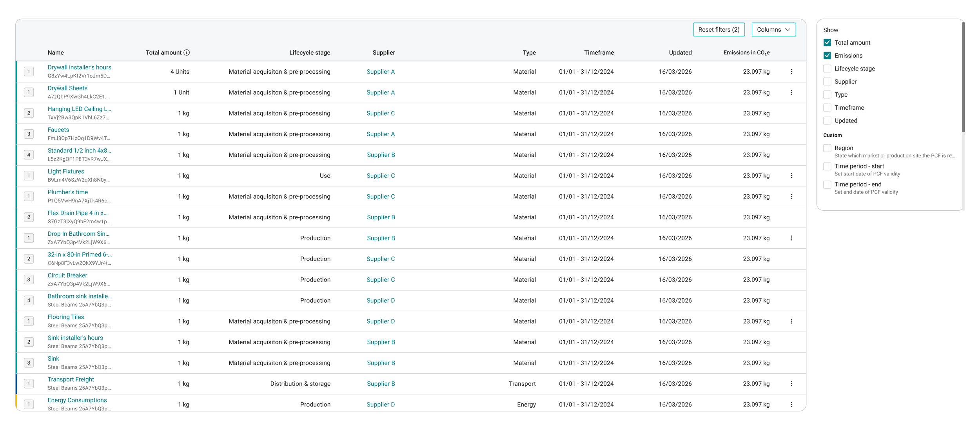This screenshot has height=430, width=980.
Task: Click Supplier A in the Faucets row
Action: pos(381,134)
